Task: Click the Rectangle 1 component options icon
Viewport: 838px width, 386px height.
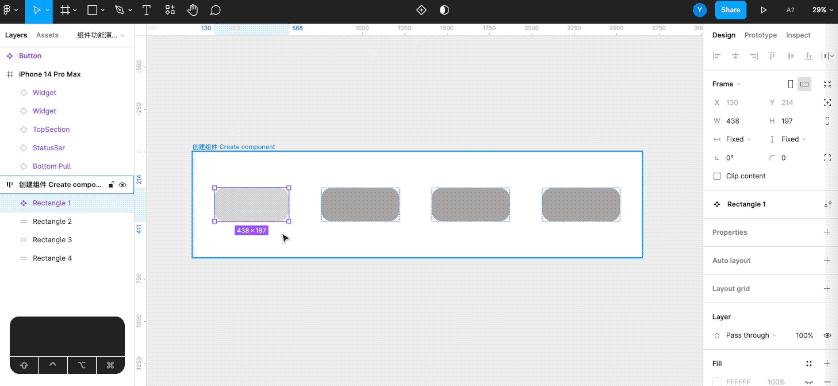Action: [x=827, y=204]
